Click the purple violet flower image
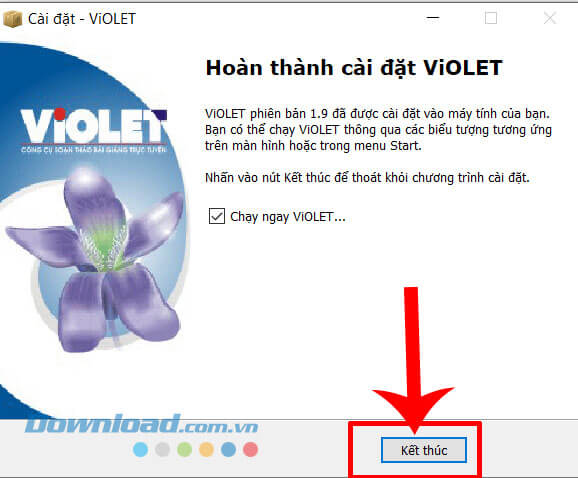Viewport: 578px width, 478px height. click(x=95, y=260)
